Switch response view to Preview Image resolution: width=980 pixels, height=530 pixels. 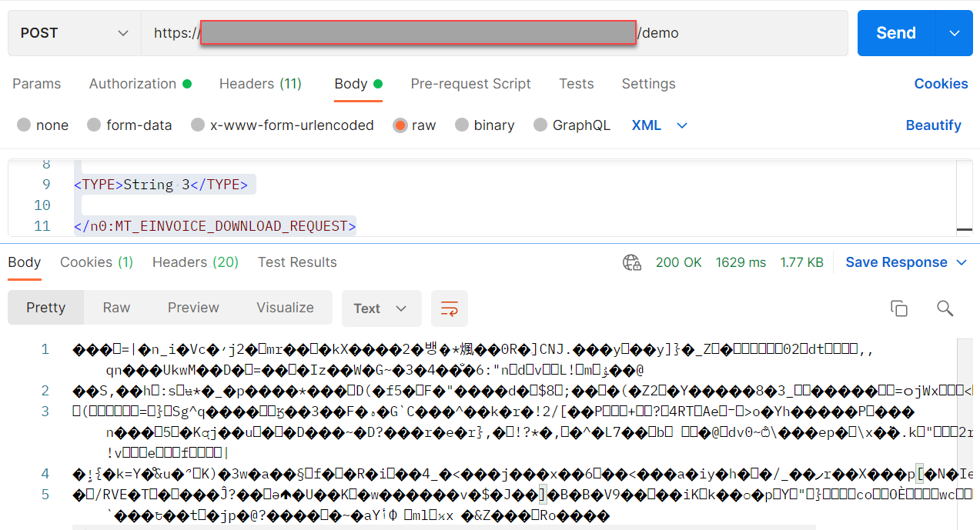point(193,308)
